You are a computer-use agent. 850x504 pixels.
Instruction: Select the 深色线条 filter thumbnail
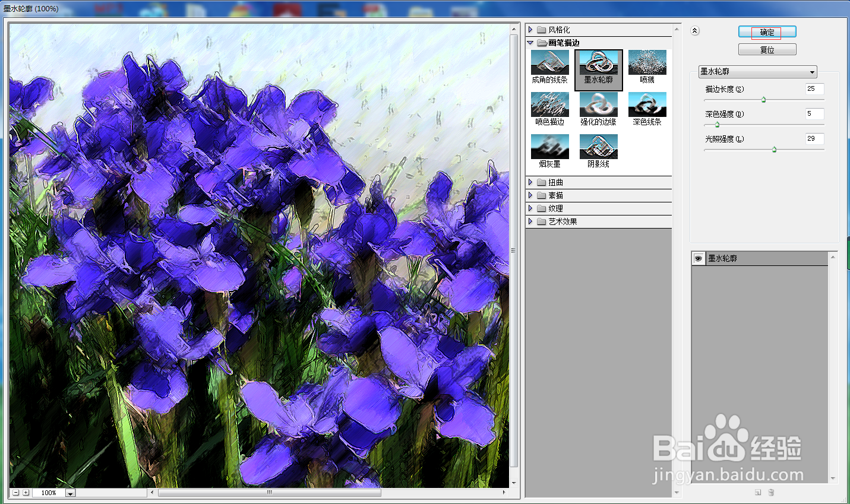[x=647, y=104]
